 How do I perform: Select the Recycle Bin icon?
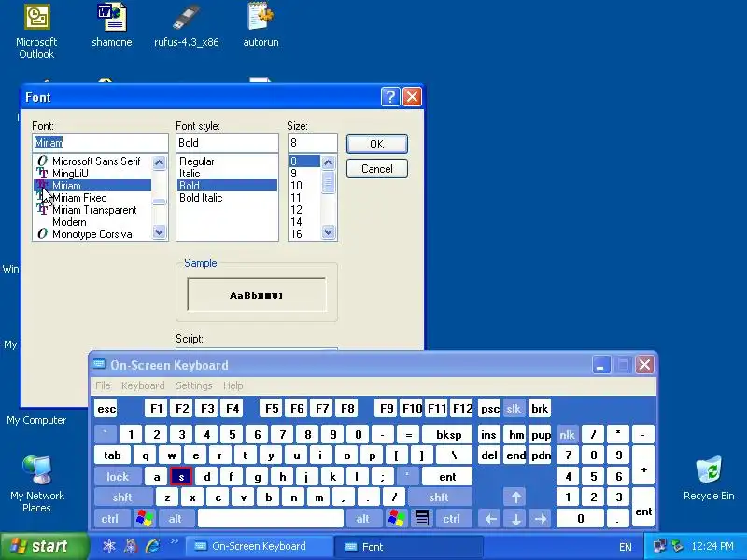pyautogui.click(x=709, y=478)
